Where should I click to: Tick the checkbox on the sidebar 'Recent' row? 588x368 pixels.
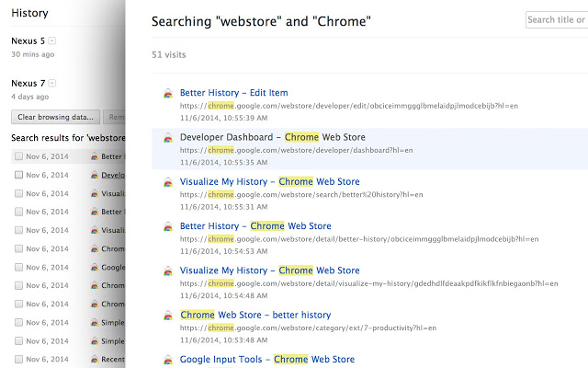coord(18,360)
